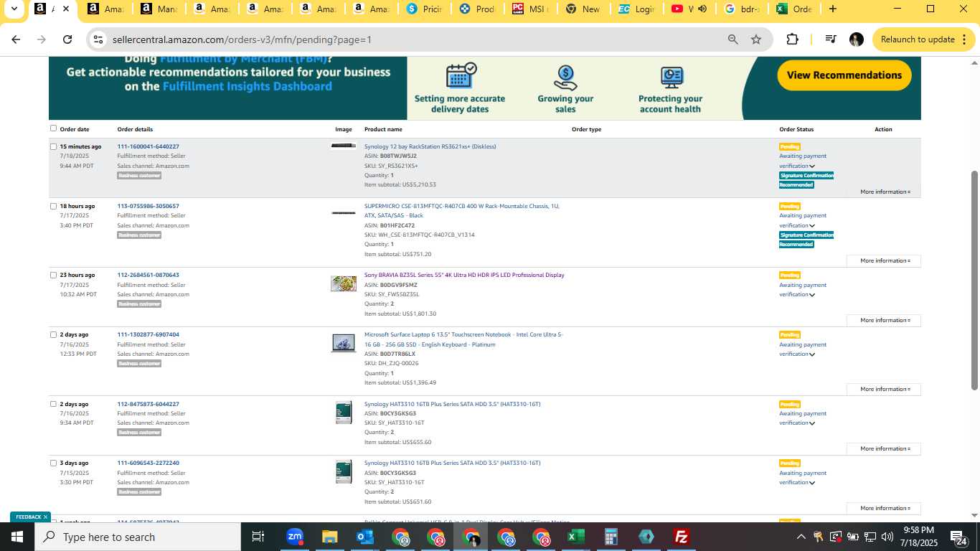Expand payment verification for order 112-8475873-6044227

point(812,423)
